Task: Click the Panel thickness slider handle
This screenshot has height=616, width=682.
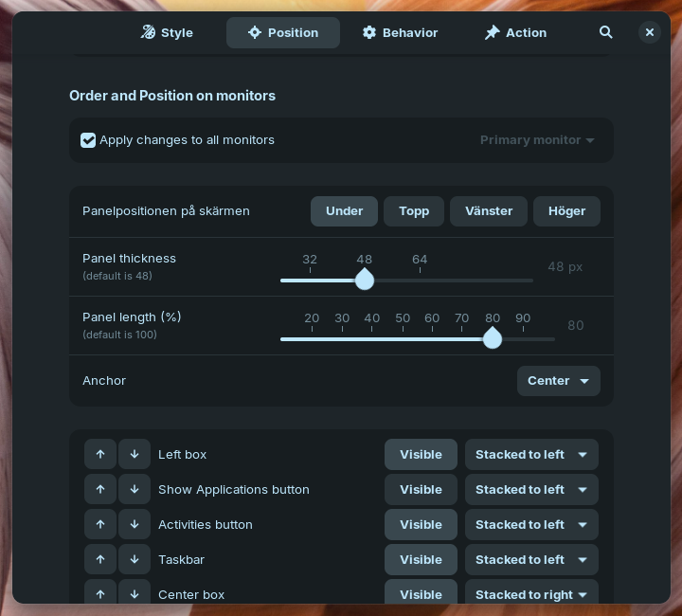Action: (365, 280)
